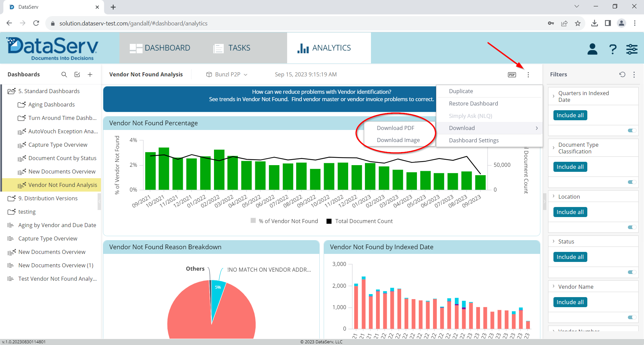Open the settings sliders icon in header

click(632, 49)
